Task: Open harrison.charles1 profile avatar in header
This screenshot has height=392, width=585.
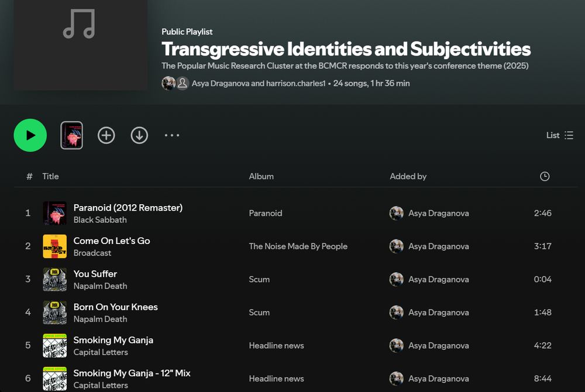Action: [183, 83]
